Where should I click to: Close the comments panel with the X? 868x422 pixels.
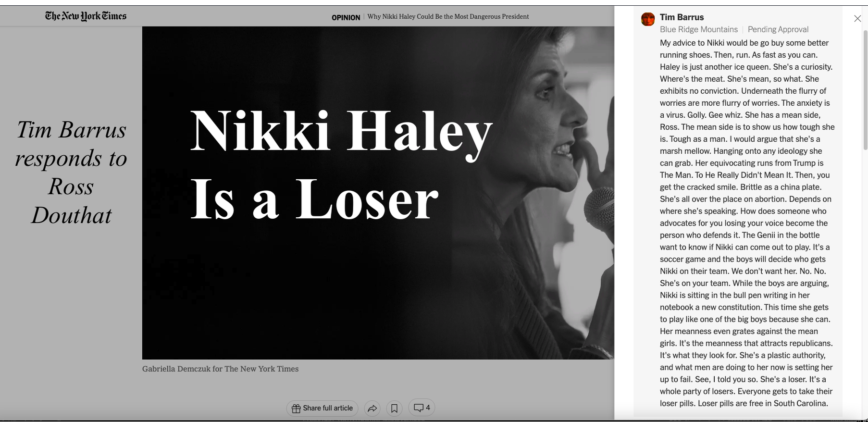pyautogui.click(x=857, y=19)
